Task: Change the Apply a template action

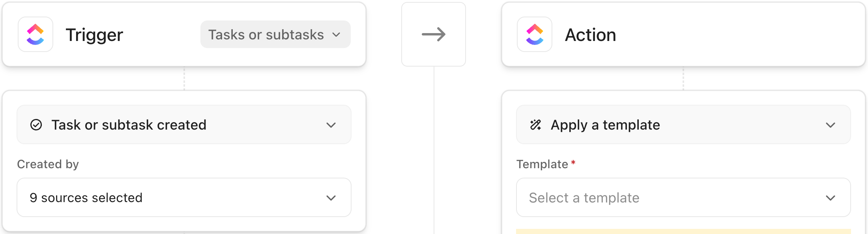Action: tap(685, 125)
